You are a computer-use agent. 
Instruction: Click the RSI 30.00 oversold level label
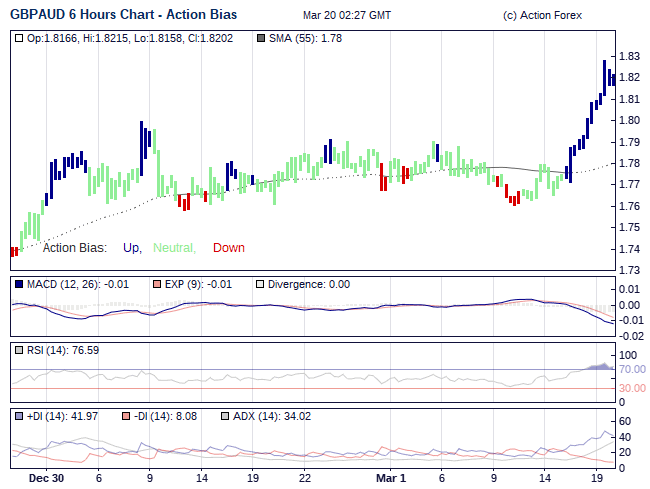[631, 388]
